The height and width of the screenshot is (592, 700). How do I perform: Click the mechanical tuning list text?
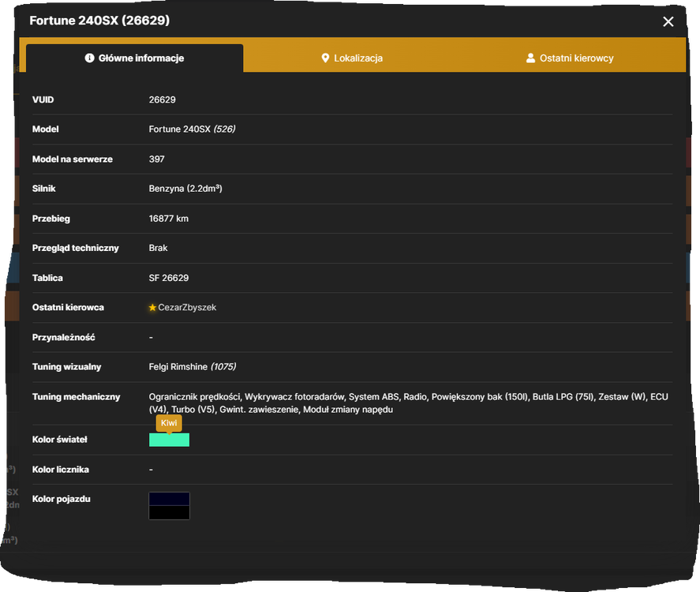tap(409, 403)
